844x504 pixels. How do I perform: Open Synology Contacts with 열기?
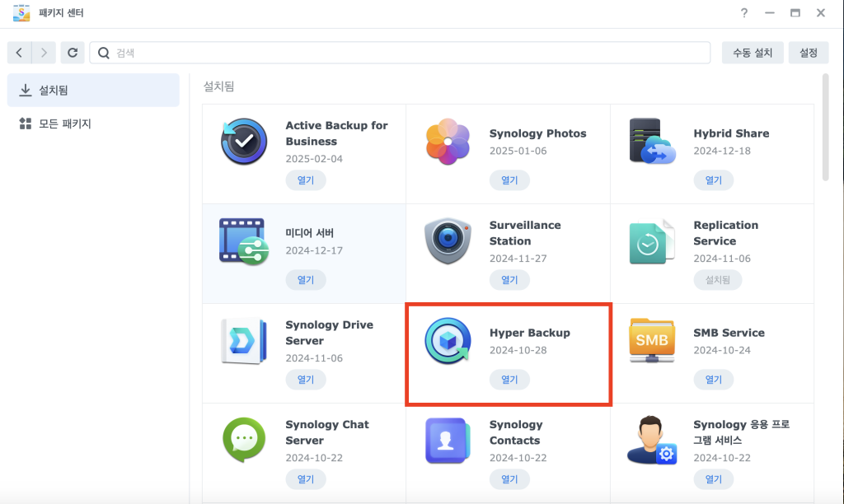(x=509, y=478)
